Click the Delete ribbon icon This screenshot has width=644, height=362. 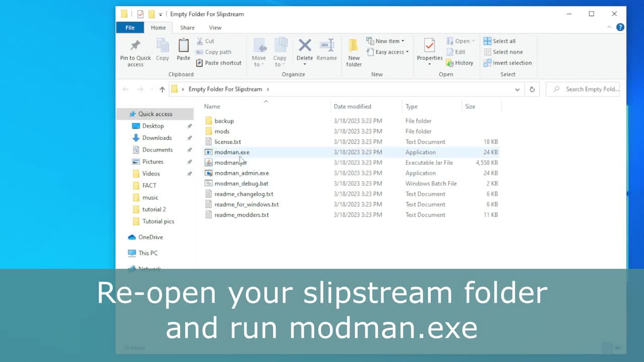point(304,46)
